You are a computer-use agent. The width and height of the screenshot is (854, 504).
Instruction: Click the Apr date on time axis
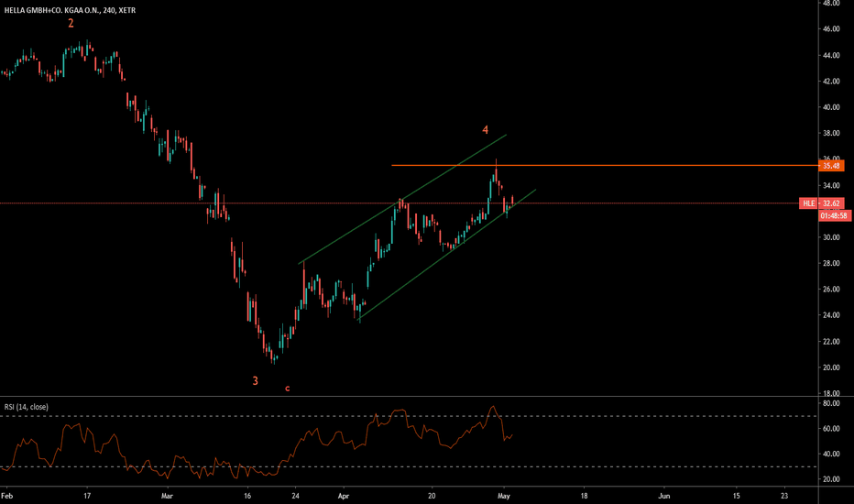[x=343, y=496]
